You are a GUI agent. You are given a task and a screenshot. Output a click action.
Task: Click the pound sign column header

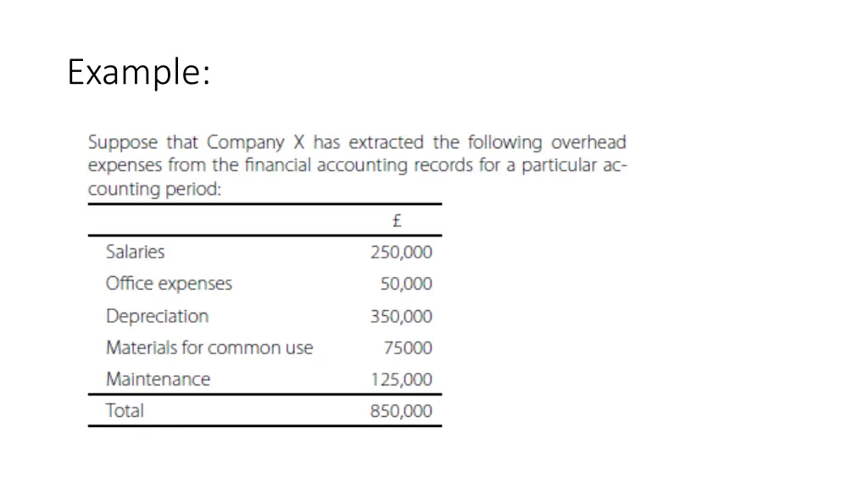[x=397, y=221]
